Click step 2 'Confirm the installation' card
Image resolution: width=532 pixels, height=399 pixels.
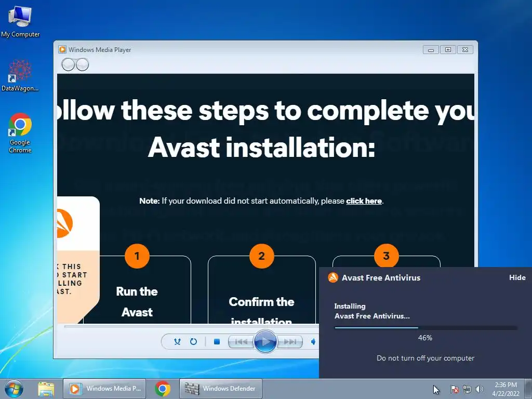262,290
